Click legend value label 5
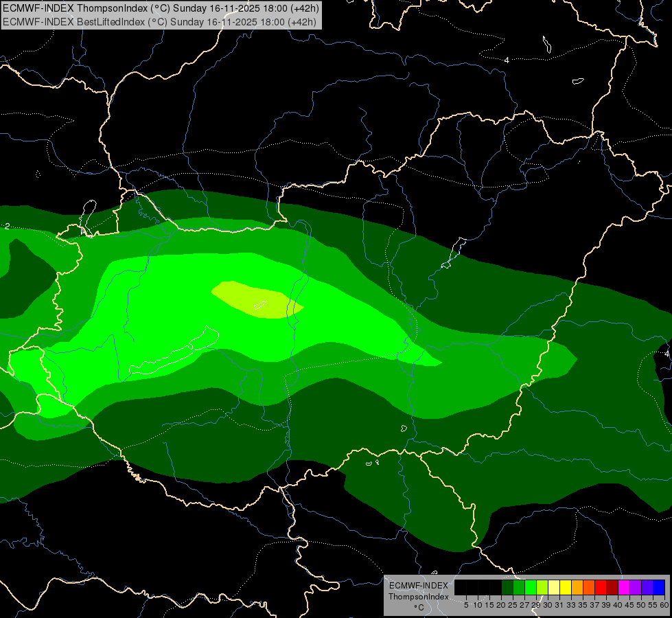The height and width of the screenshot is (618, 672). coord(466,605)
